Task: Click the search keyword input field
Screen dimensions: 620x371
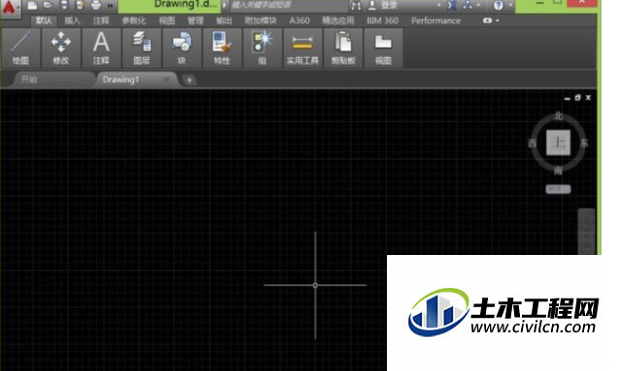Action: [x=288, y=5]
